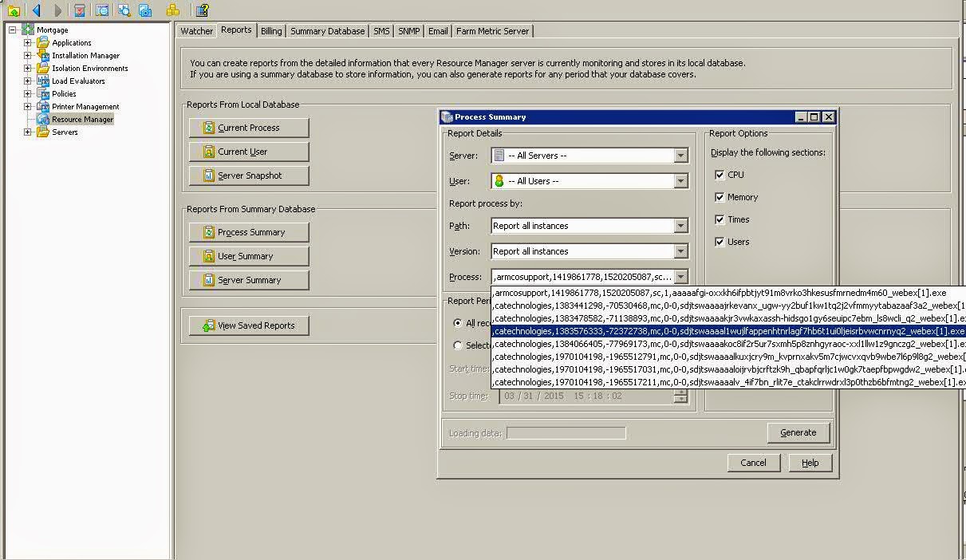Close the Process dropdown list arrow
The width and height of the screenshot is (966, 560).
[x=680, y=277]
